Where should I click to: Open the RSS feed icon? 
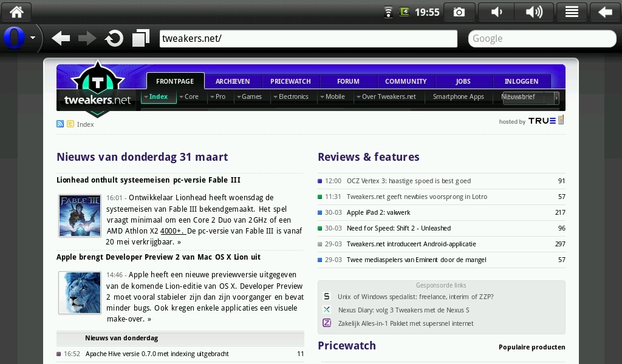(60, 124)
